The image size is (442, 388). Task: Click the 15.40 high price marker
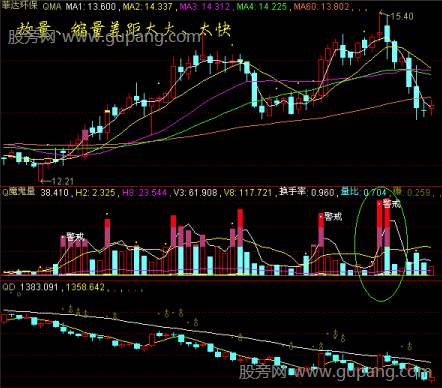401,16
